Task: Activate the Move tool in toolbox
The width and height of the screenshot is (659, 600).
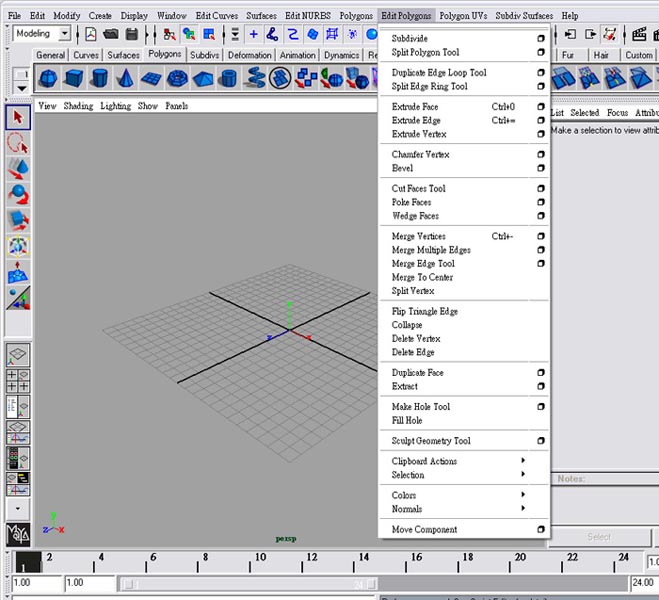Action: click(18, 169)
